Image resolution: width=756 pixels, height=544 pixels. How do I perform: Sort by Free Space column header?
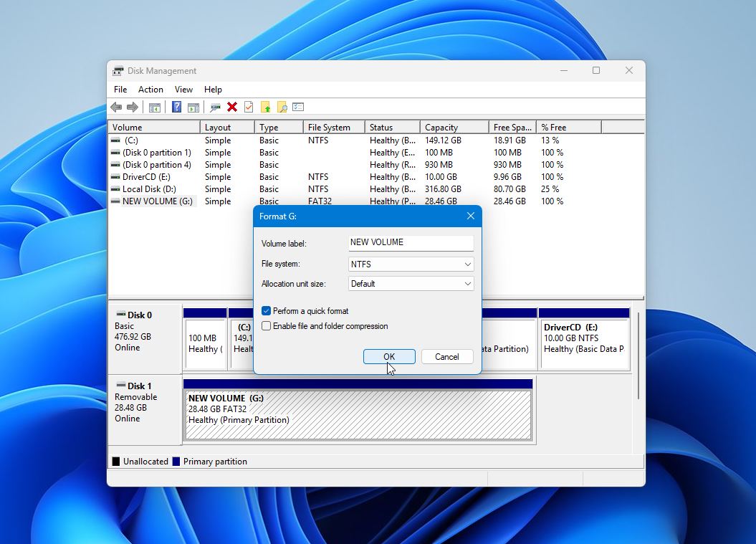coord(512,128)
